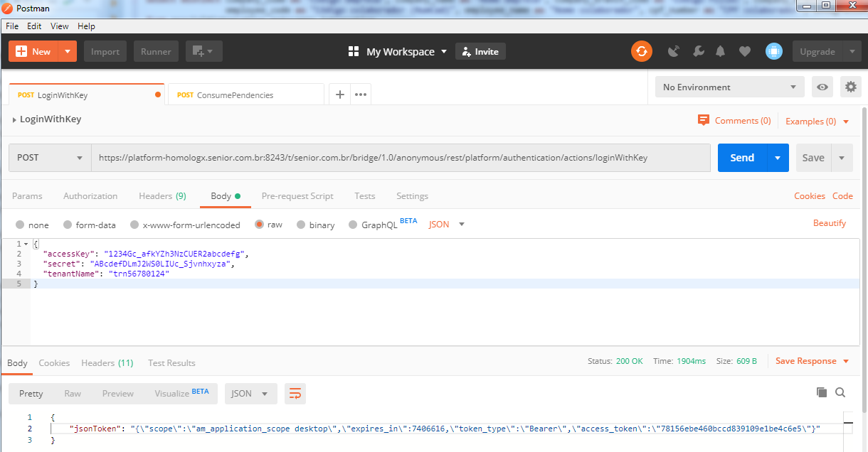Open the Code link

pyautogui.click(x=842, y=195)
